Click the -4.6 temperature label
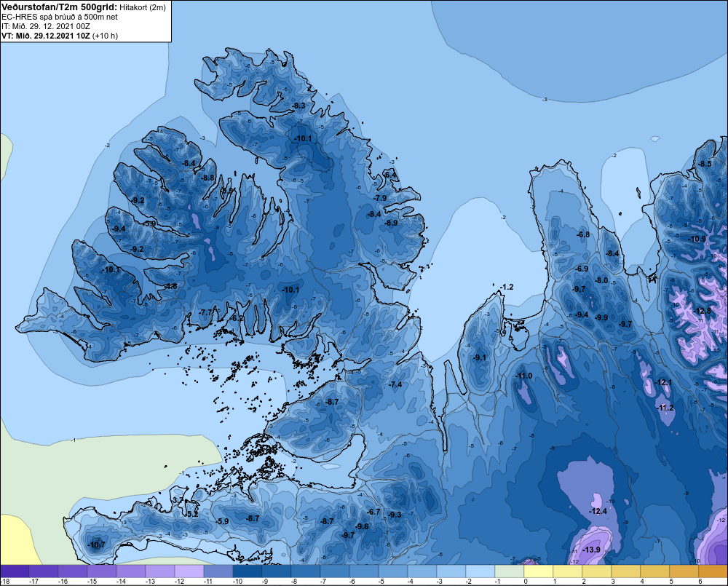Screen dimensions: 728x586 [170, 286]
